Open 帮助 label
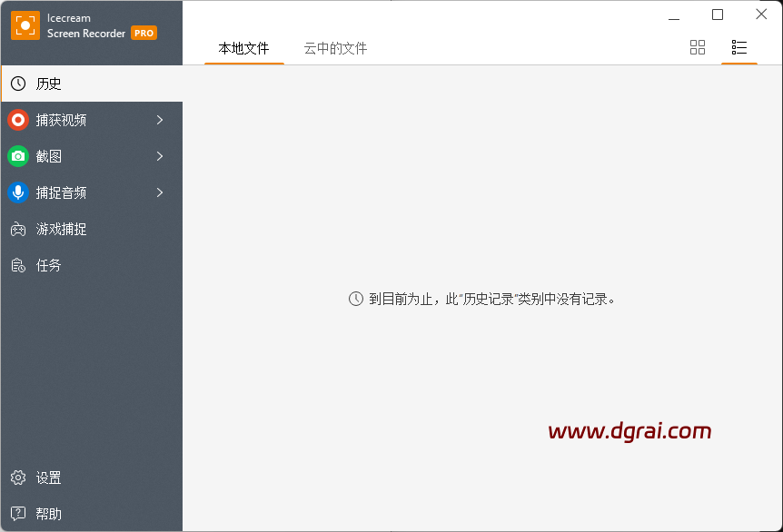 click(48, 514)
